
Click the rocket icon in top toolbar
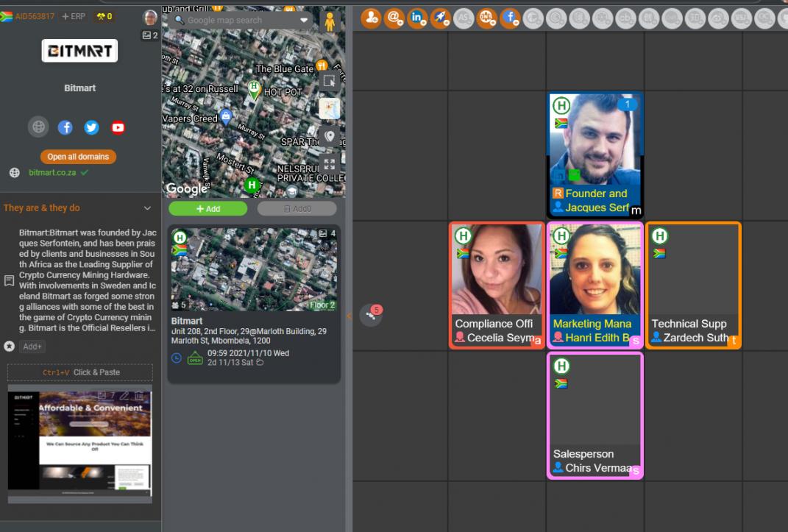pyautogui.click(x=440, y=18)
